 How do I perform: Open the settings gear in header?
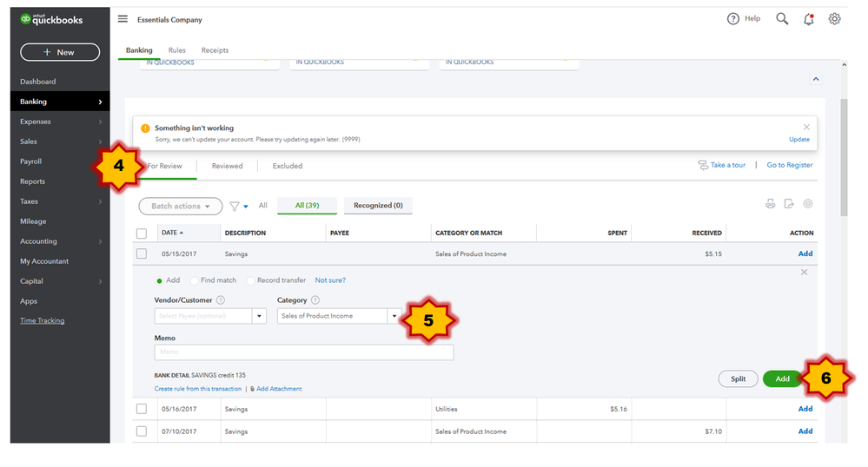click(834, 19)
